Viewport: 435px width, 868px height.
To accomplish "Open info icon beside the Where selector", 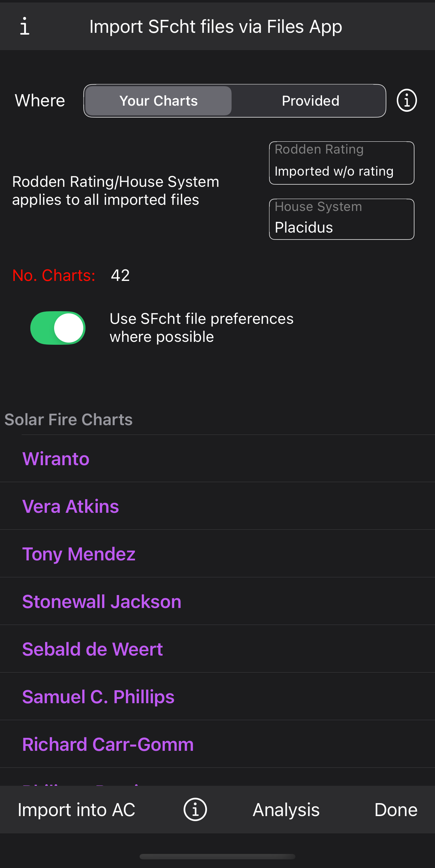I will pyautogui.click(x=407, y=101).
